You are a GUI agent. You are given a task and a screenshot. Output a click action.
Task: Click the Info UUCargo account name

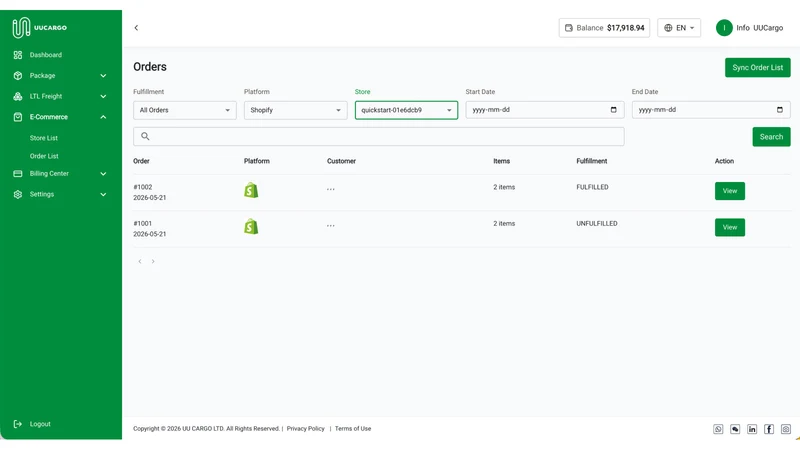759,28
